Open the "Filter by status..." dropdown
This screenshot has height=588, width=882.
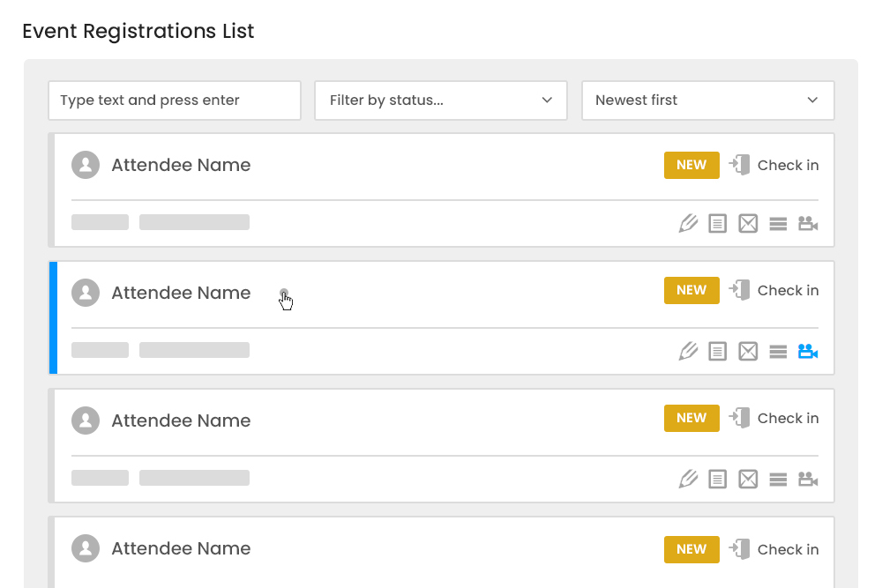[441, 100]
